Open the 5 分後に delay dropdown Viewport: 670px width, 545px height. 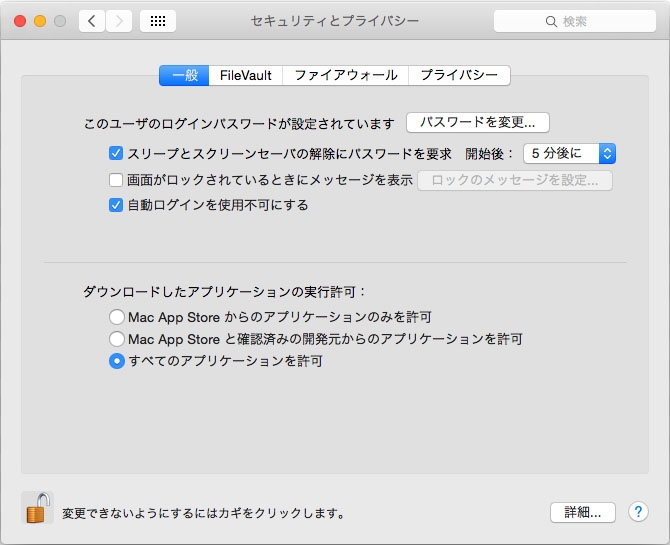pyautogui.click(x=569, y=153)
